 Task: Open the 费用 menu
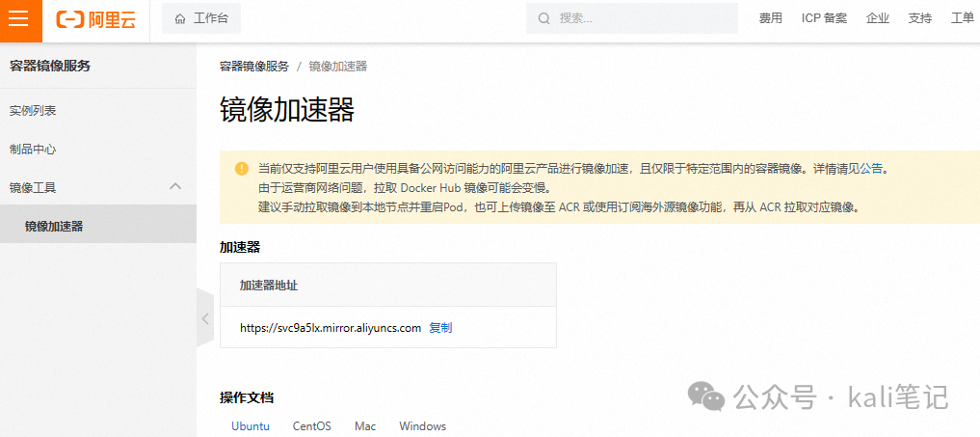(770, 18)
